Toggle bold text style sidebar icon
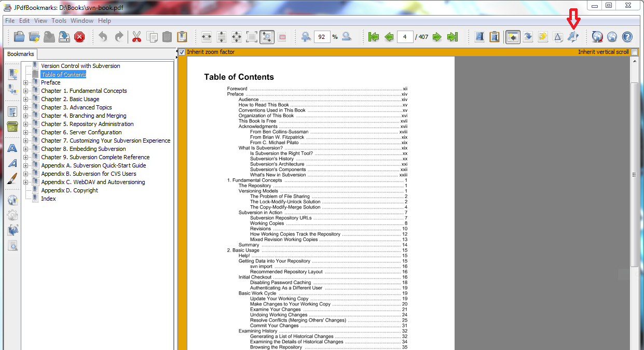Viewport: 644px width, 350px height. click(x=13, y=148)
